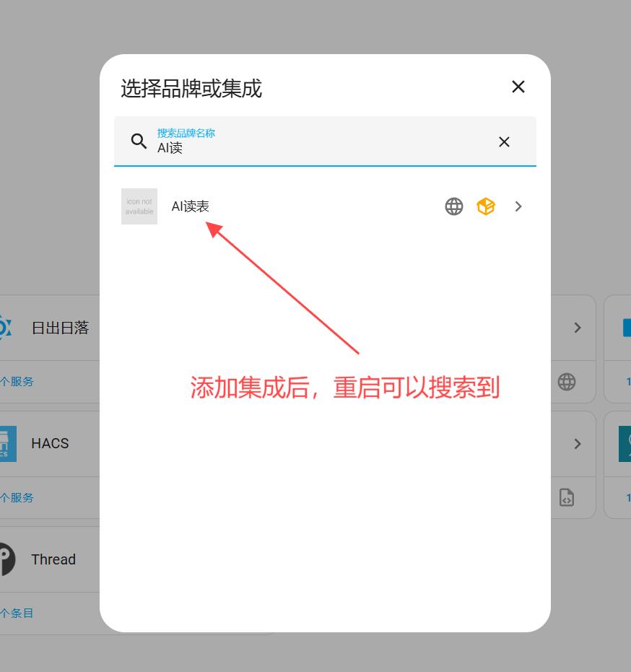This screenshot has width=631, height=672.
Task: Open the Thread integration card
Action: tap(53, 559)
